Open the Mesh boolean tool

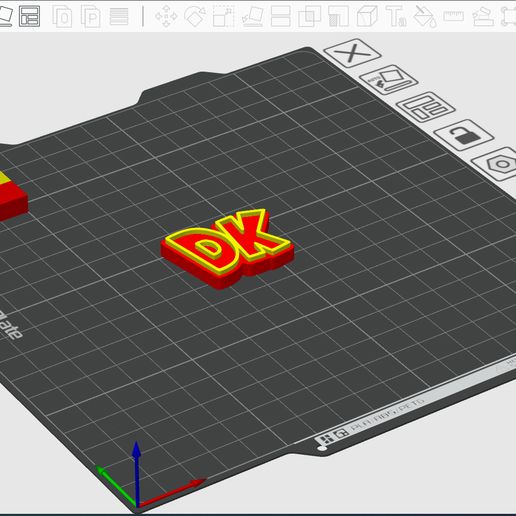point(309,16)
